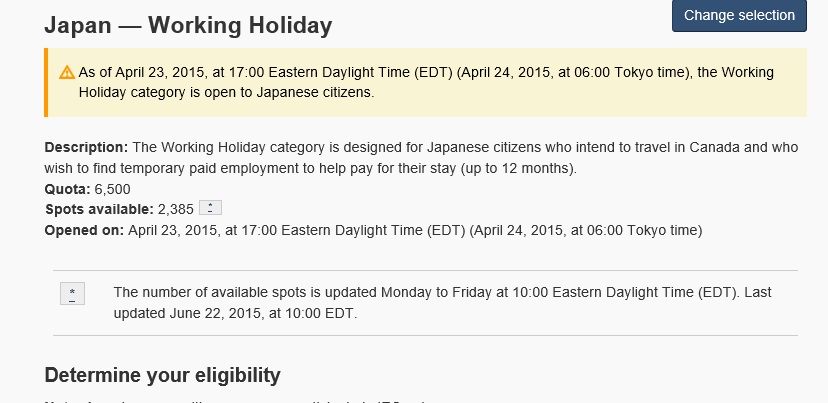Click the footnote sentence about spots updated Monday to Friday
Image resolution: width=828 pixels, height=403 pixels.
(x=425, y=292)
